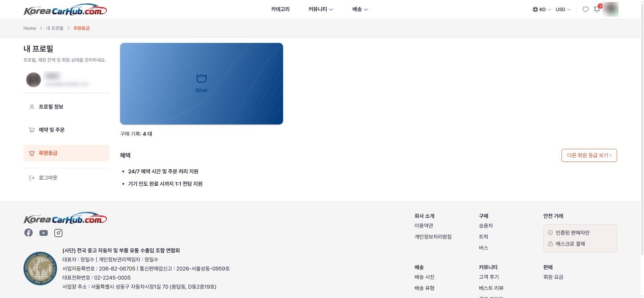Click the blurred sidebar profile photo
The height and width of the screenshot is (298, 644).
point(34,80)
